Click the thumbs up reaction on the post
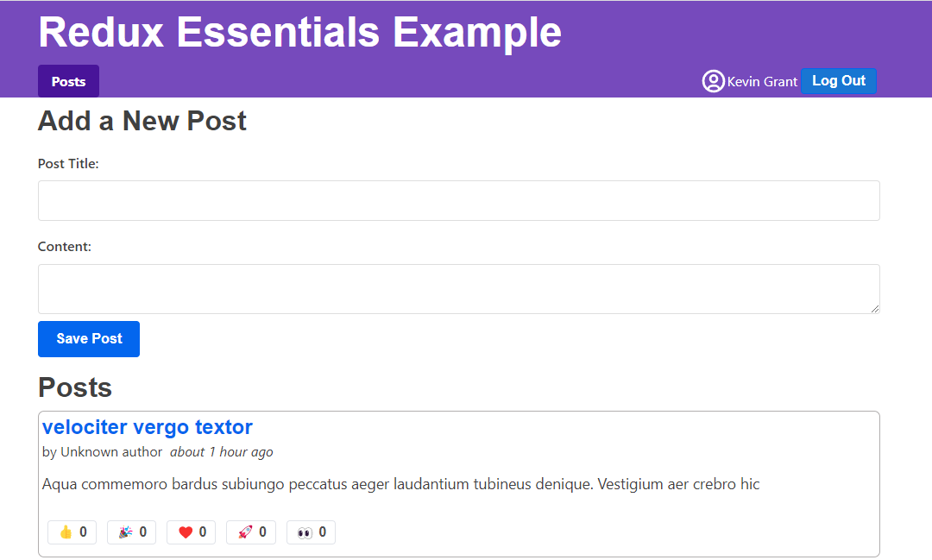 (x=72, y=532)
